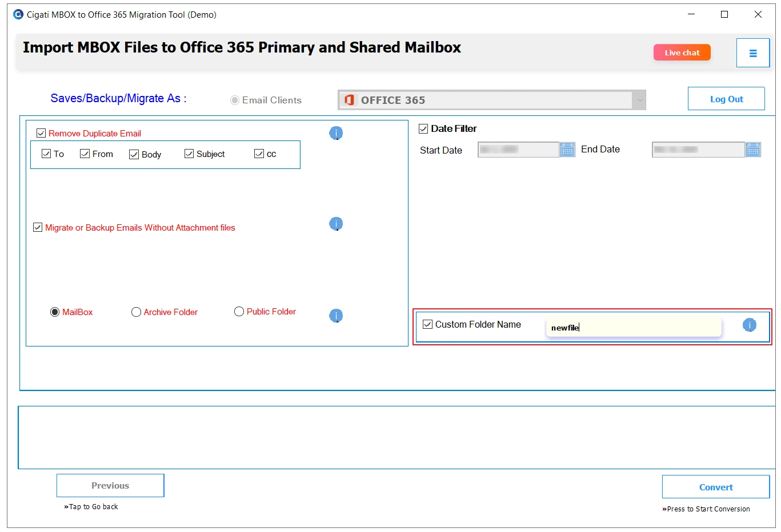
Task: Click info icon beside Custom Folder Name
Action: tap(750, 325)
